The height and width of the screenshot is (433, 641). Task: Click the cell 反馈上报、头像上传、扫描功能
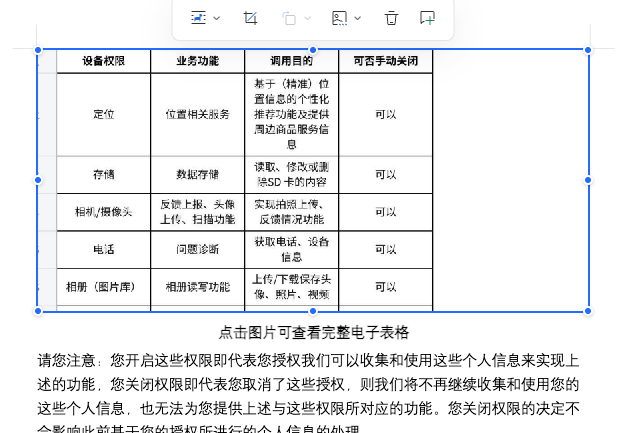197,212
